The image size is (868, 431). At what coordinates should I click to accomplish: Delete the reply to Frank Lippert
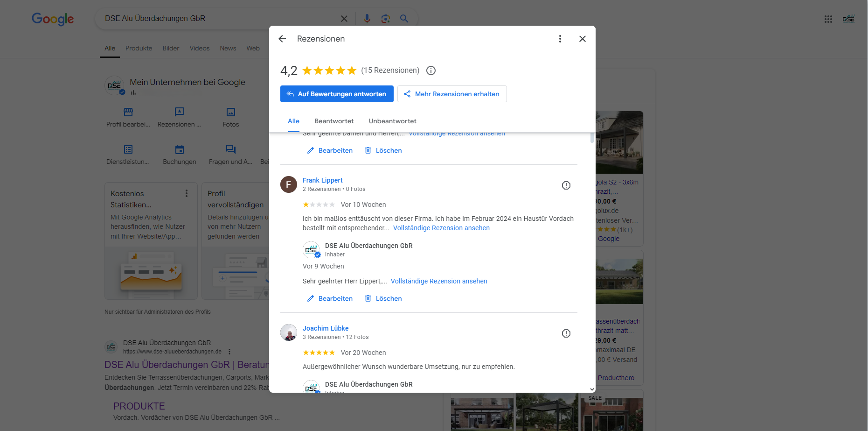click(383, 298)
